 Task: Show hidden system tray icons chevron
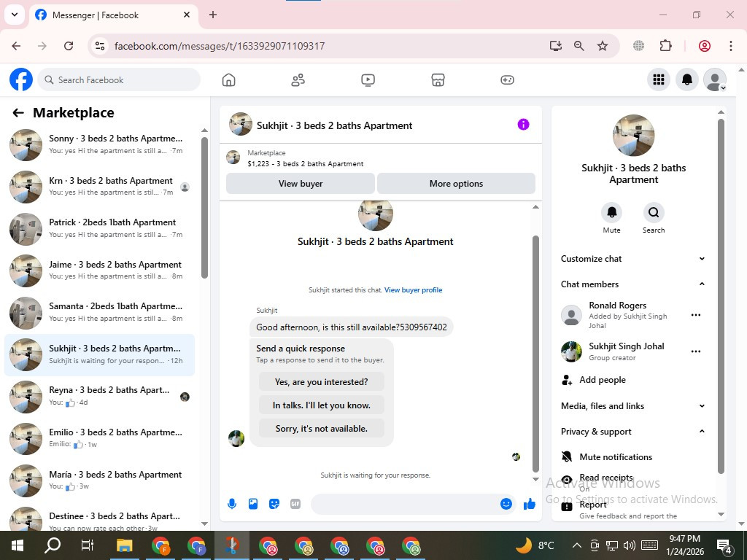[x=576, y=545]
